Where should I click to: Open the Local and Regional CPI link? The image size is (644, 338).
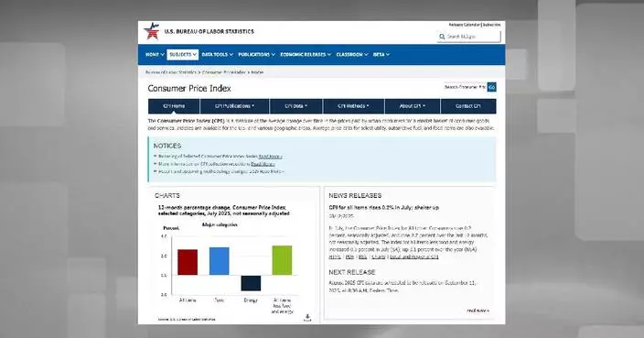tap(414, 257)
